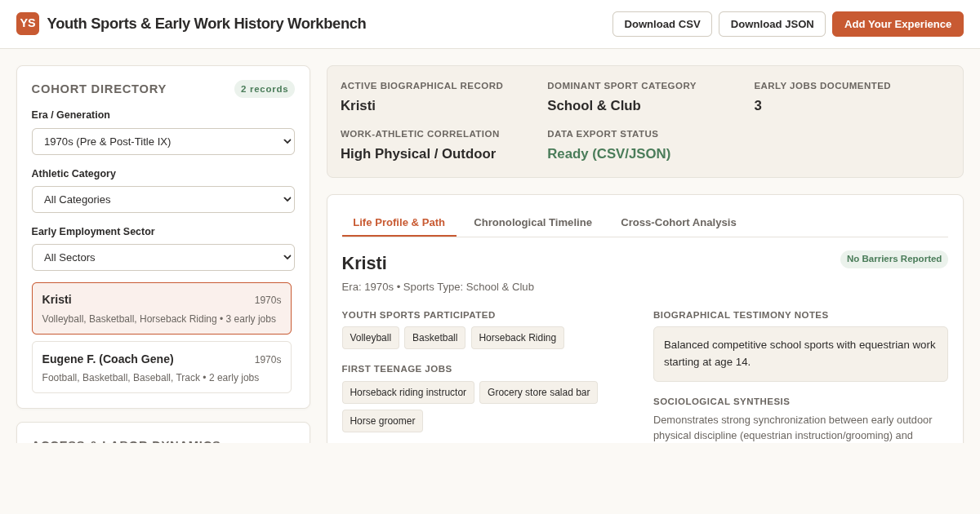Click Era: 1970s Sports Type subtitle
The image size is (980, 514).
438,287
